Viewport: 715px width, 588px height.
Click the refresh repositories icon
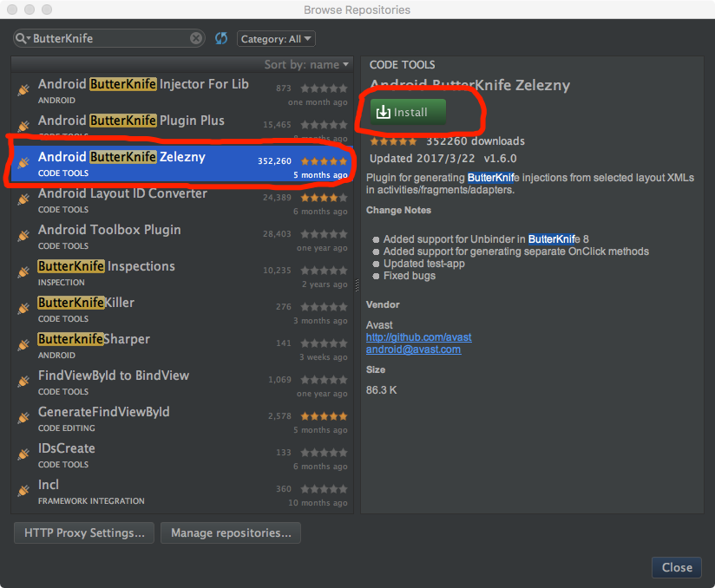tap(221, 38)
